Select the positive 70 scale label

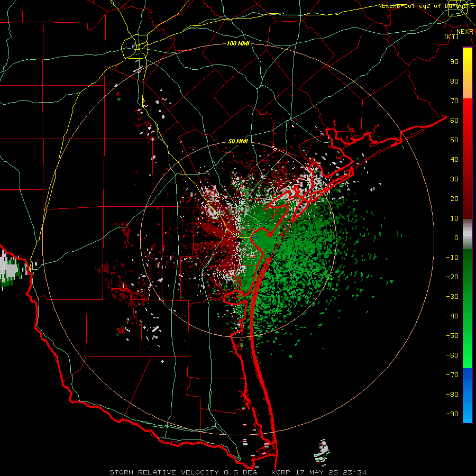click(x=454, y=101)
